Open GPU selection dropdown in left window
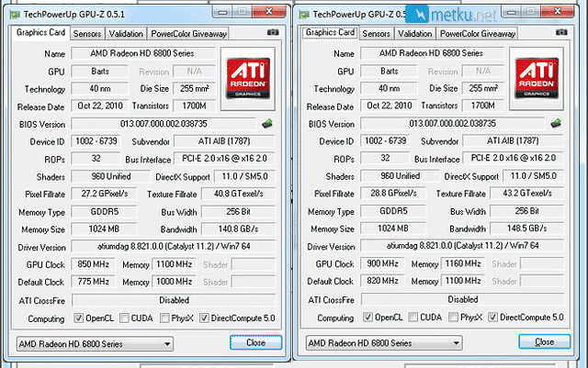Screen dimensions: 588x368 click(95, 343)
